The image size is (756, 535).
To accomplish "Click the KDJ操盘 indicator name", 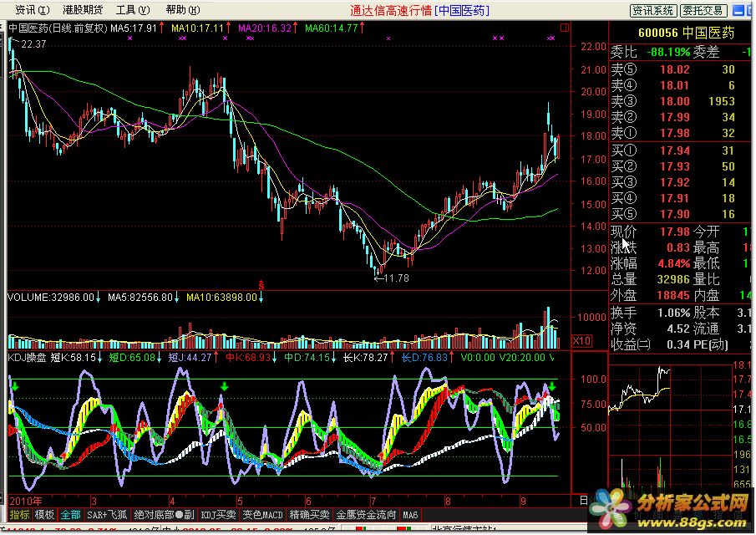I will click(27, 358).
